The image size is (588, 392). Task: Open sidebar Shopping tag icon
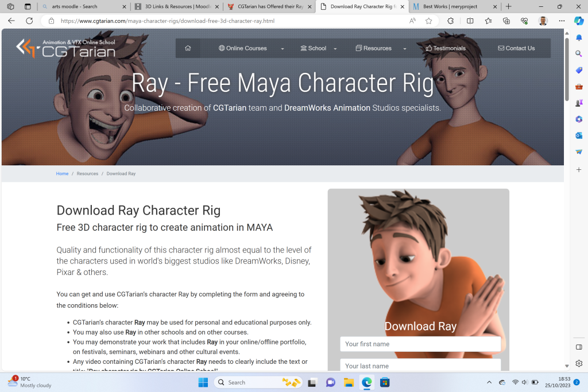coord(579,71)
